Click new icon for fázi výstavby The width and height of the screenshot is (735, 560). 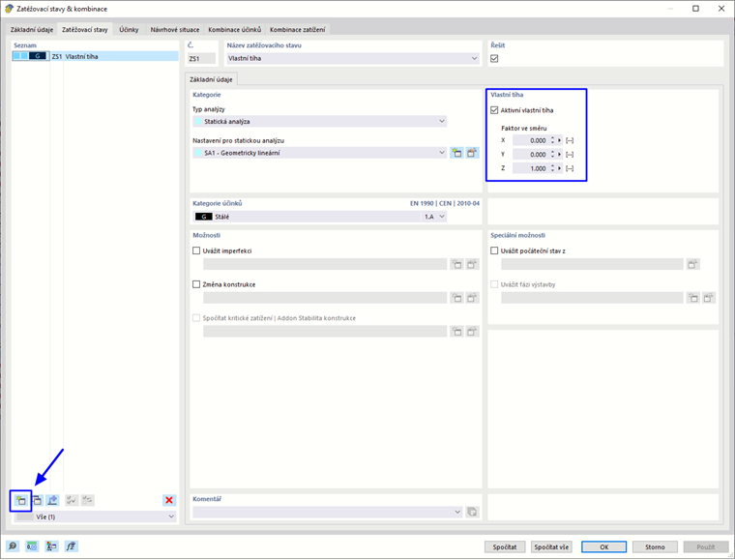pos(692,298)
